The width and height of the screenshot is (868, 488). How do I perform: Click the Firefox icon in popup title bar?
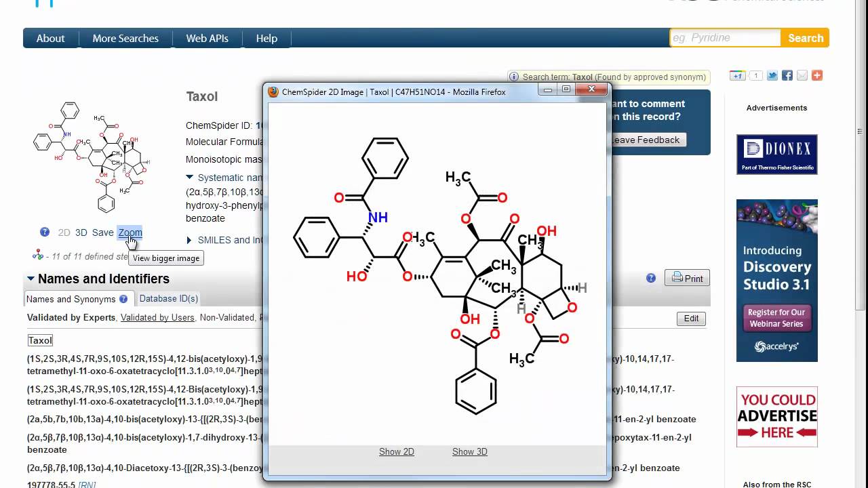pos(273,91)
